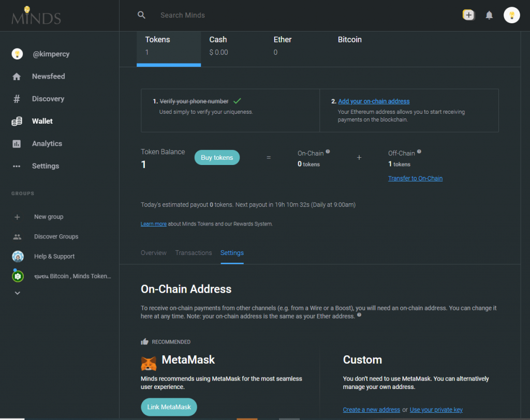This screenshot has height=420, width=530.
Task: Open the notifications bell
Action: click(x=489, y=15)
